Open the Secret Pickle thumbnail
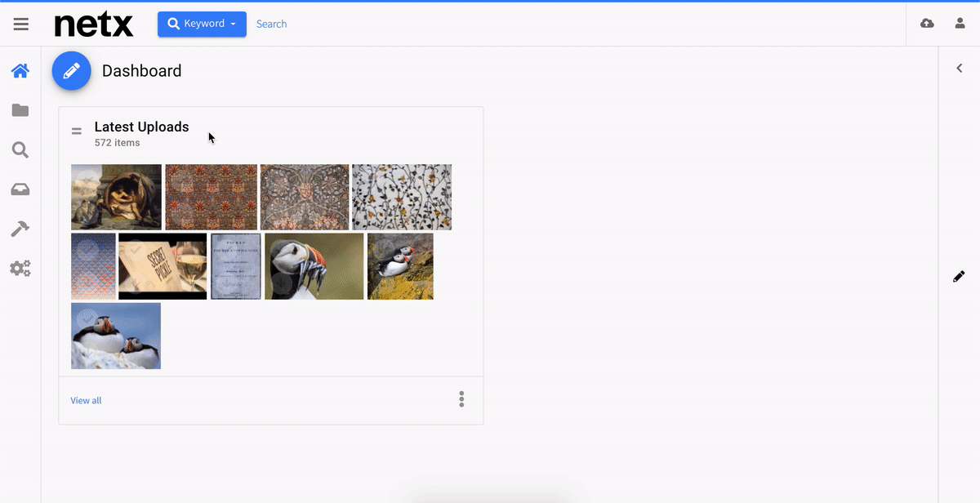The height and width of the screenshot is (503, 980). click(163, 266)
